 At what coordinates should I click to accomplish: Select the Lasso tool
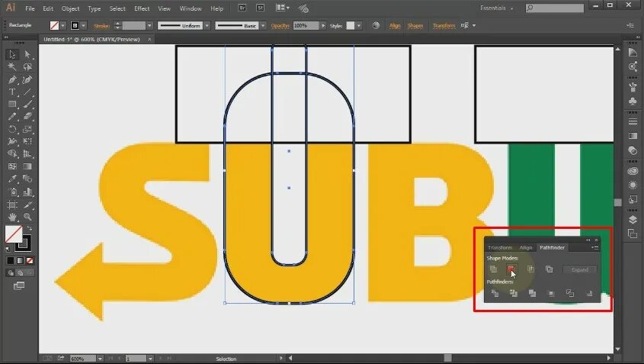27,67
